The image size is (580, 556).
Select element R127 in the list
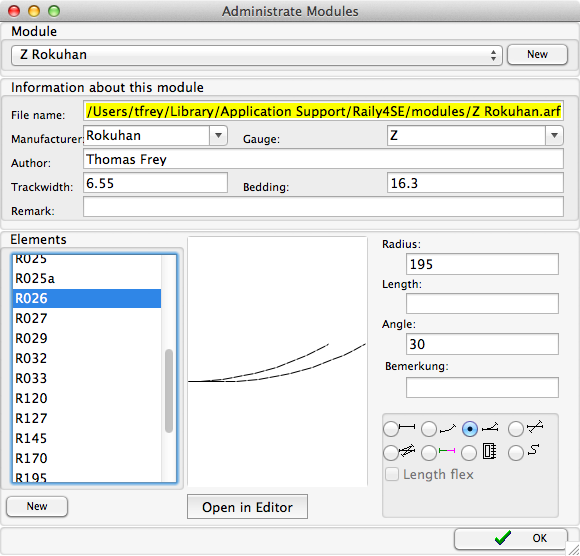point(87,418)
